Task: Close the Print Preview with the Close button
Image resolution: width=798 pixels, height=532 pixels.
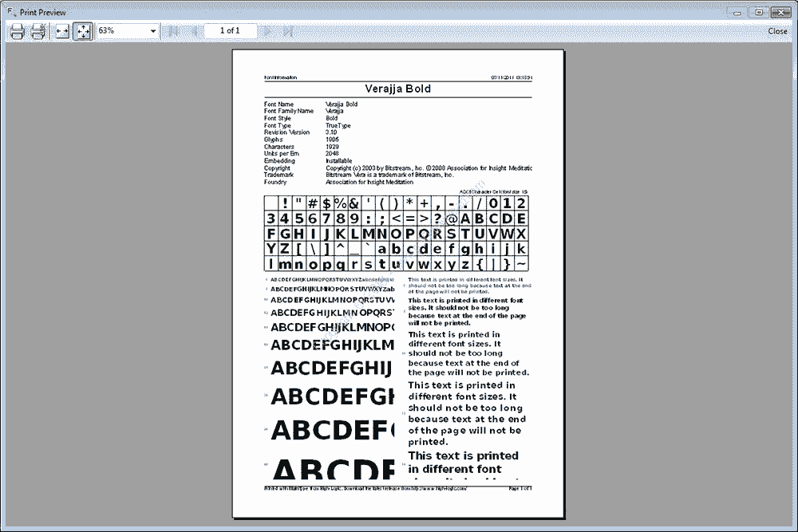Action: point(776,30)
